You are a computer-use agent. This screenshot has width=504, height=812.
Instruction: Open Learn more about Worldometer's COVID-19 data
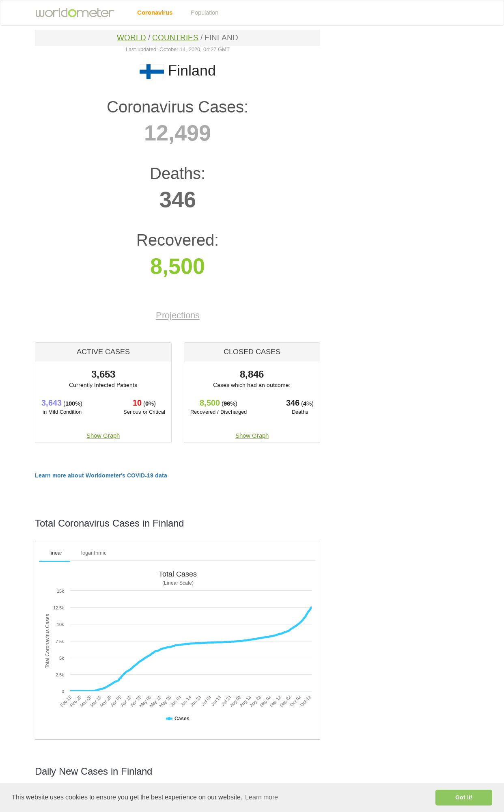(101, 475)
